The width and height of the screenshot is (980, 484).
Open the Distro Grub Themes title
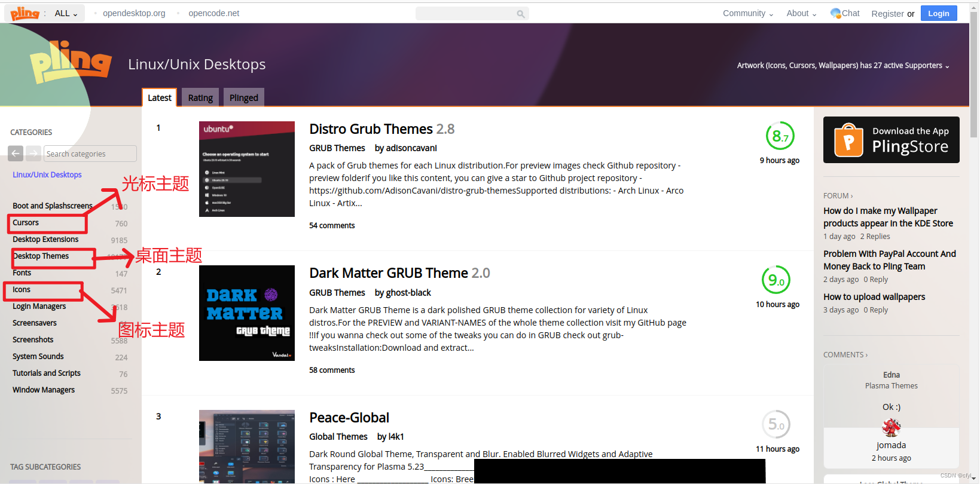coord(381,129)
